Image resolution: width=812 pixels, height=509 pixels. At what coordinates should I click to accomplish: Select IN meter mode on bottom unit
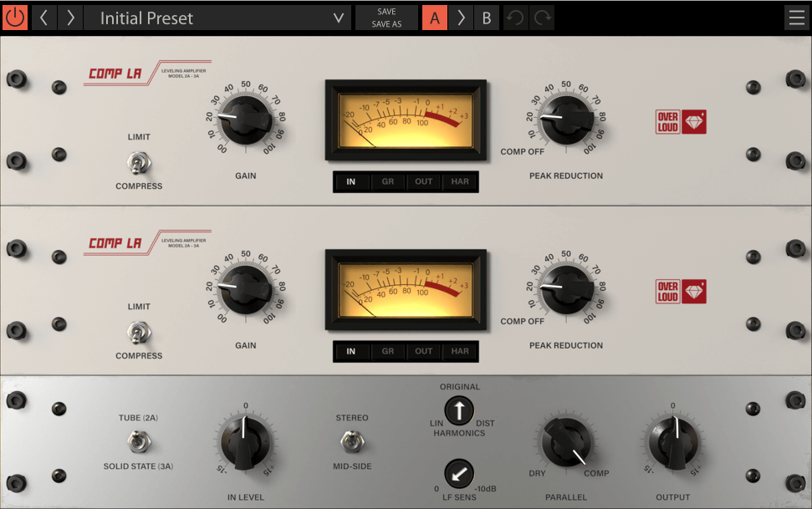click(x=351, y=352)
